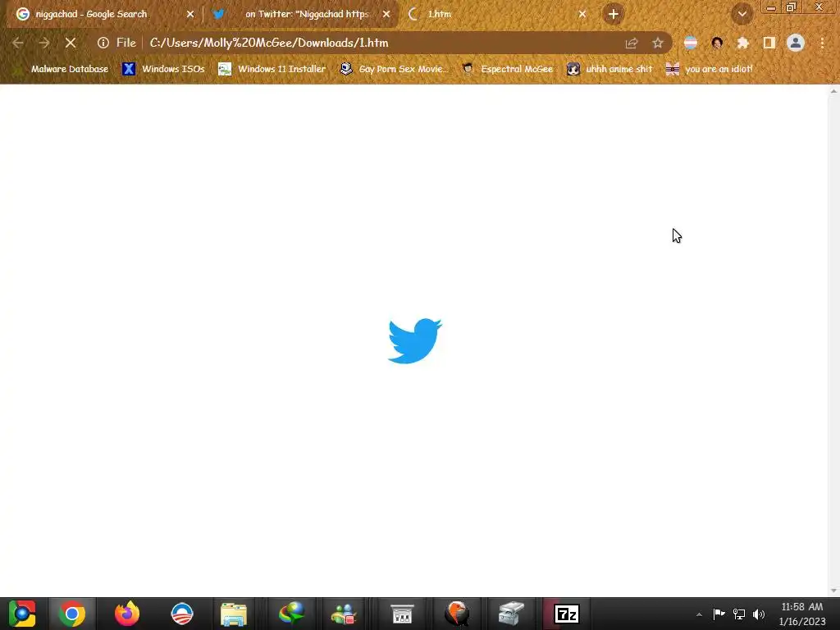
Task: Show hidden system tray icons
Action: click(x=699, y=614)
